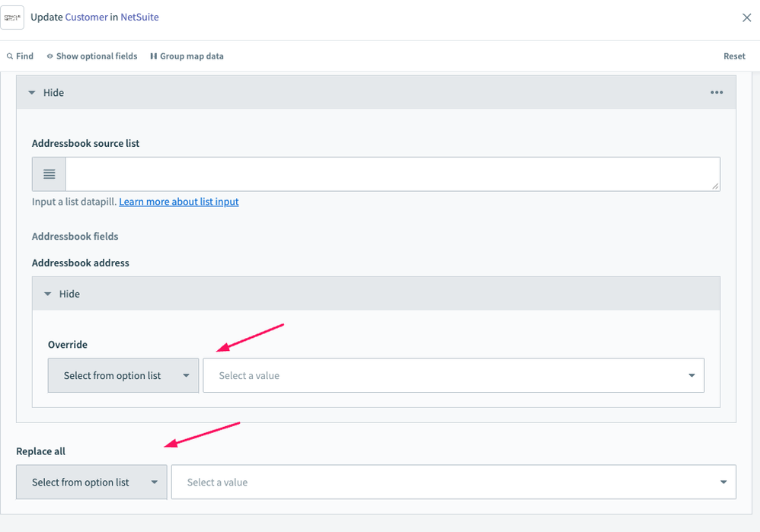Click the list icon beside Addressbook source list

pos(49,174)
